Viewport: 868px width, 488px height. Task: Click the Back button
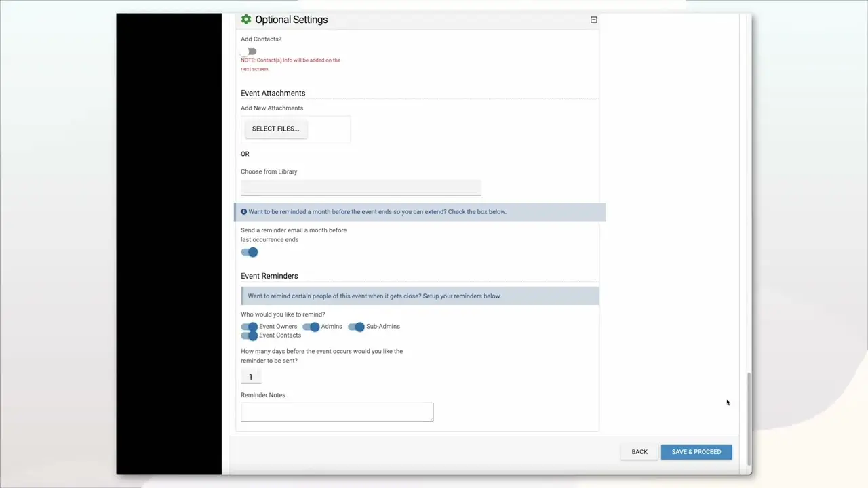click(x=639, y=452)
